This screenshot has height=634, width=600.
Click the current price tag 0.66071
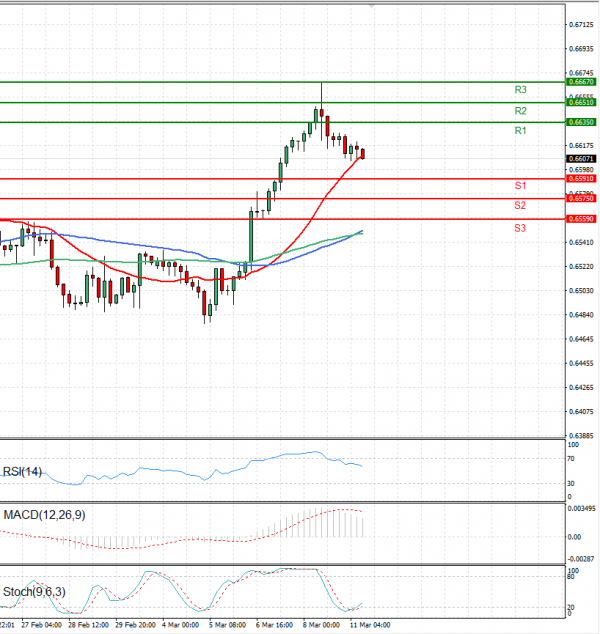coord(580,159)
